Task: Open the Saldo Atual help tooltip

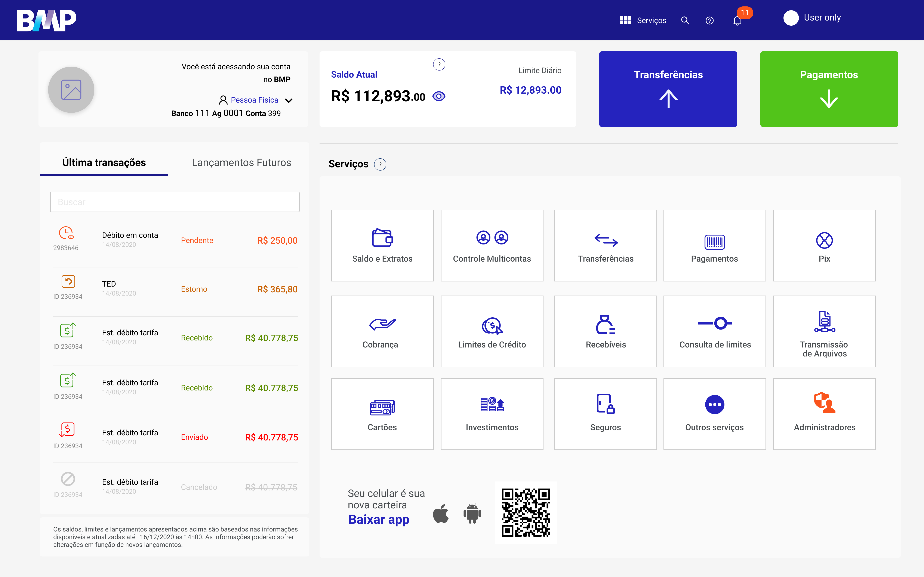Action: click(439, 64)
